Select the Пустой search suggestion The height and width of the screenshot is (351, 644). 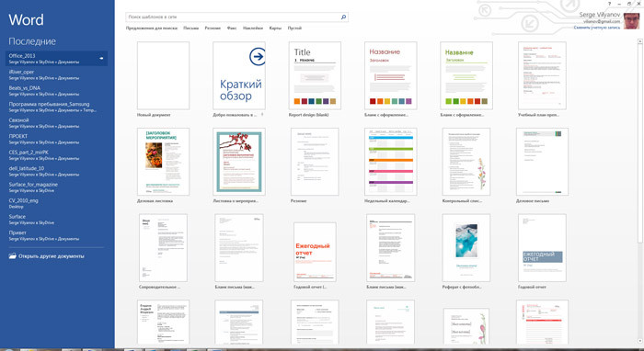coord(294,28)
